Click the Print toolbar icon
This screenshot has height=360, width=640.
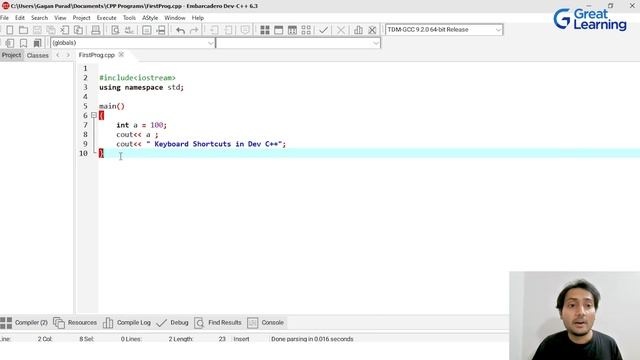pyautogui.click(x=96, y=30)
